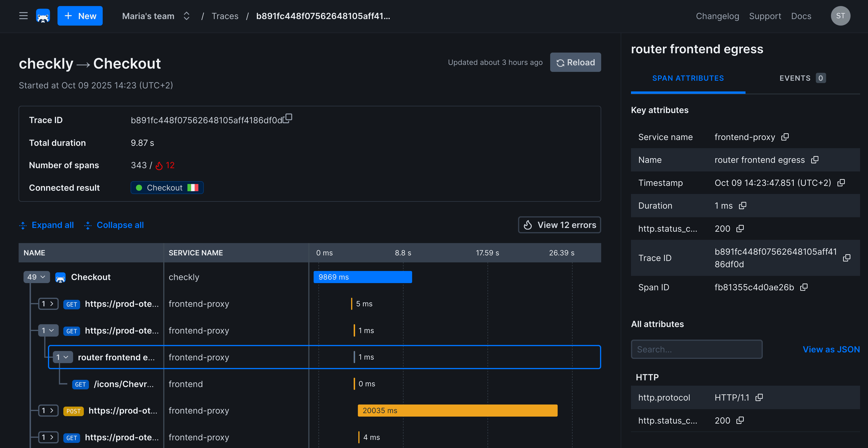Open View as JSON link

click(831, 349)
